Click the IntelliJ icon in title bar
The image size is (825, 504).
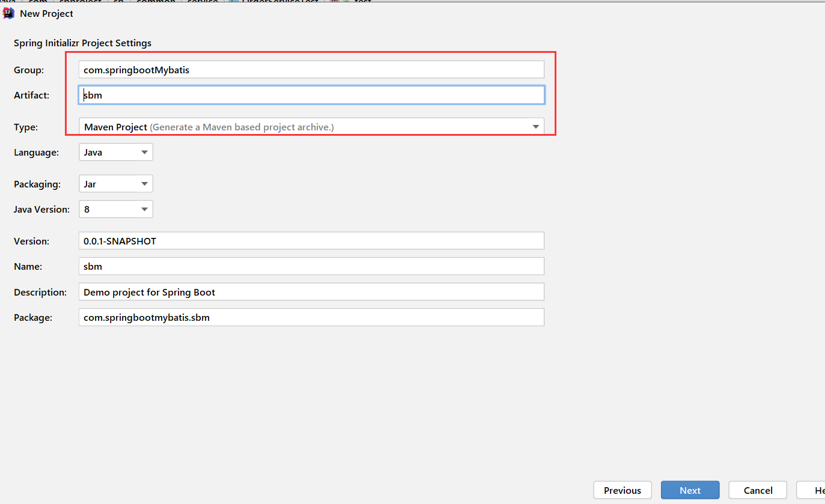click(9, 13)
